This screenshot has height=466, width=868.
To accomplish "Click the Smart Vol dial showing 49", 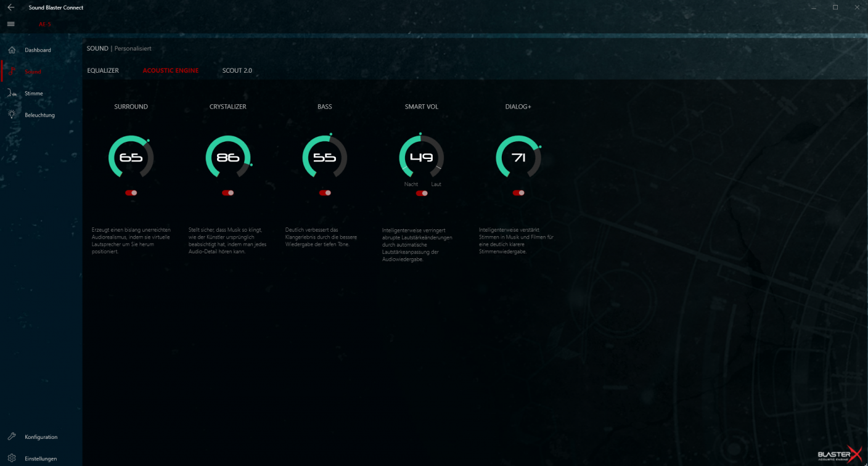I will [422, 157].
